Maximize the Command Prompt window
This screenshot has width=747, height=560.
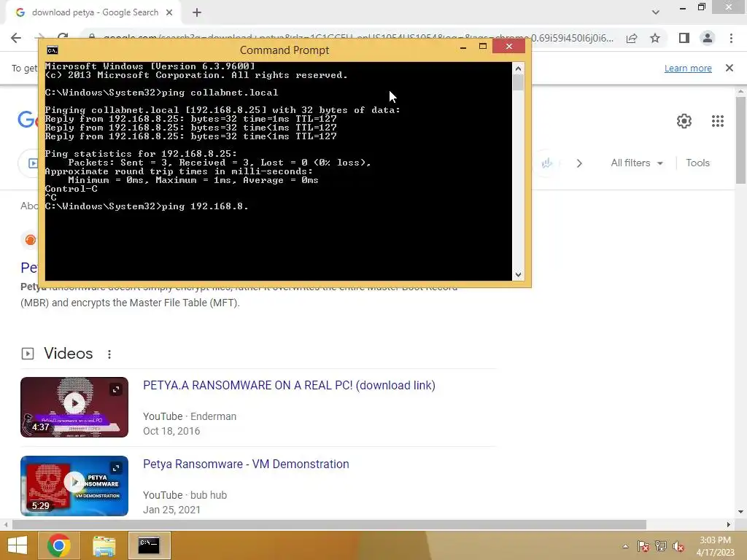click(483, 46)
